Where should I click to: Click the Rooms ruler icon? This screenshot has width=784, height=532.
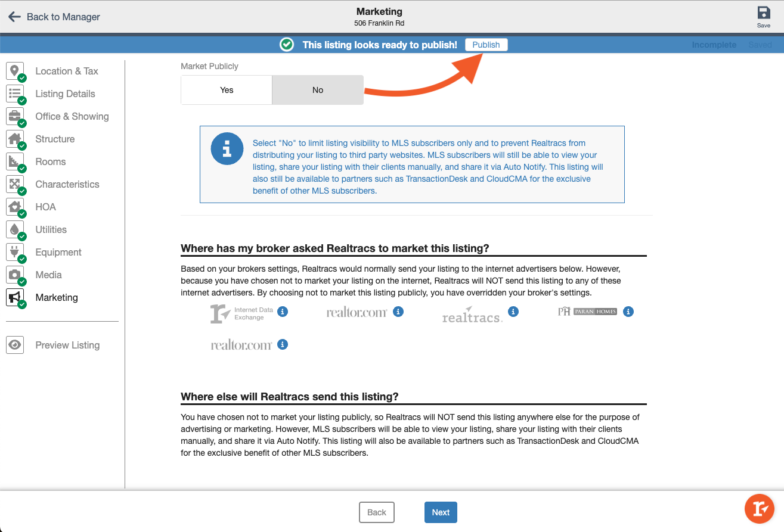15,161
